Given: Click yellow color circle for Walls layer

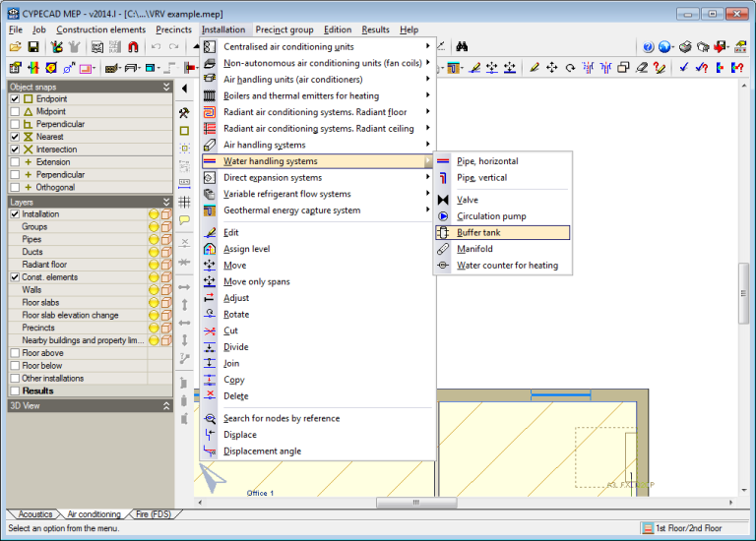Looking at the screenshot, I should pos(154,290).
